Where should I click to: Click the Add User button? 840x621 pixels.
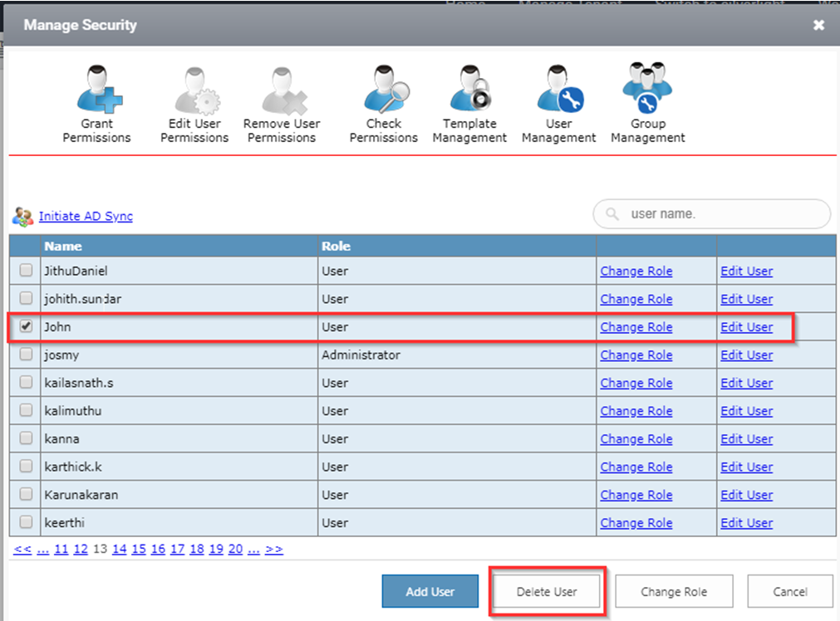430,592
